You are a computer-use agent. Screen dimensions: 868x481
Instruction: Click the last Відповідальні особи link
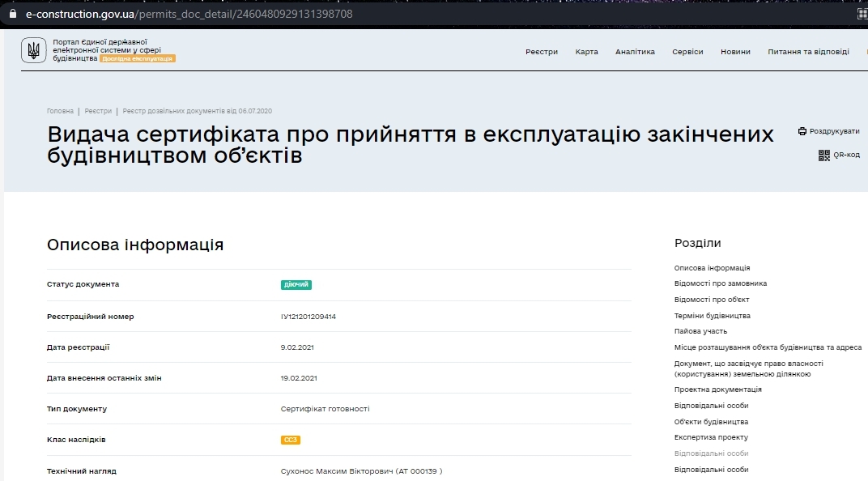click(x=711, y=470)
